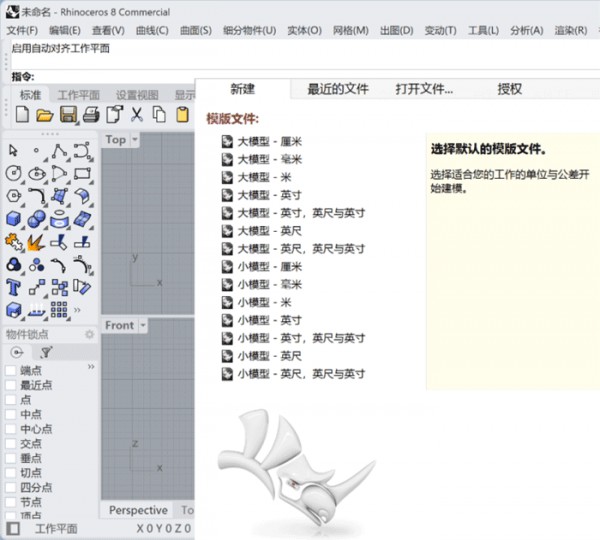Choose template 大模型 - 英尺
The width and height of the screenshot is (600, 540).
pyautogui.click(x=262, y=231)
